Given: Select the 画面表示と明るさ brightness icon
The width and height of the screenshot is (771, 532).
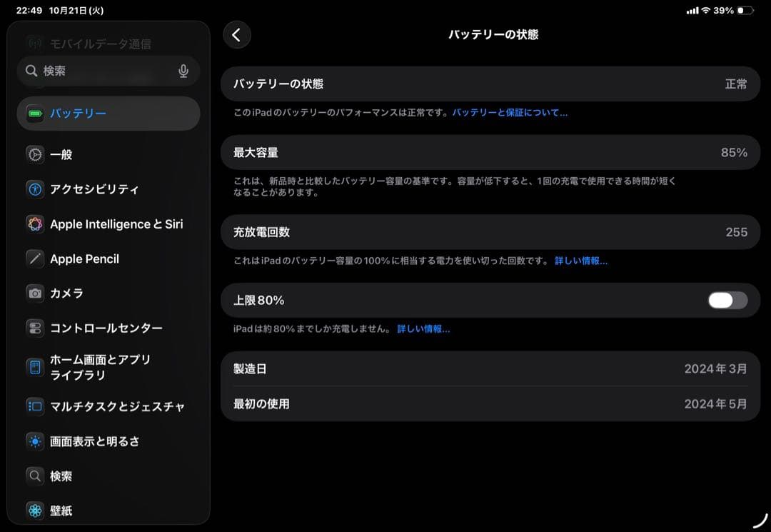Looking at the screenshot, I should click(x=34, y=441).
